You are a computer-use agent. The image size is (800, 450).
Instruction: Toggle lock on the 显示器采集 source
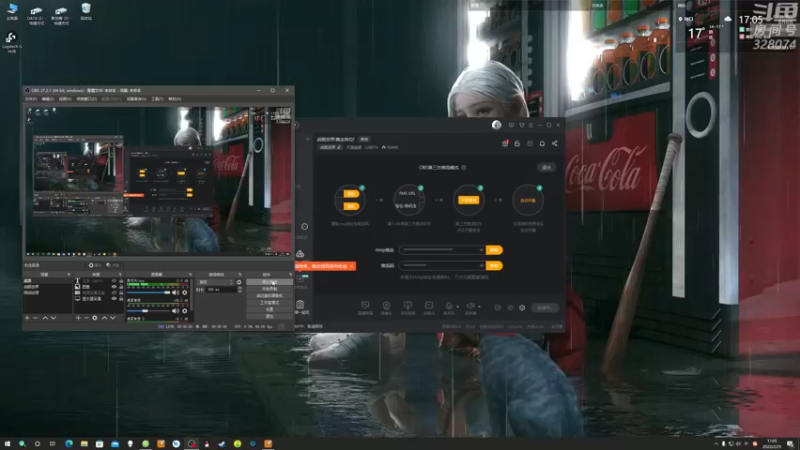[x=121, y=298]
